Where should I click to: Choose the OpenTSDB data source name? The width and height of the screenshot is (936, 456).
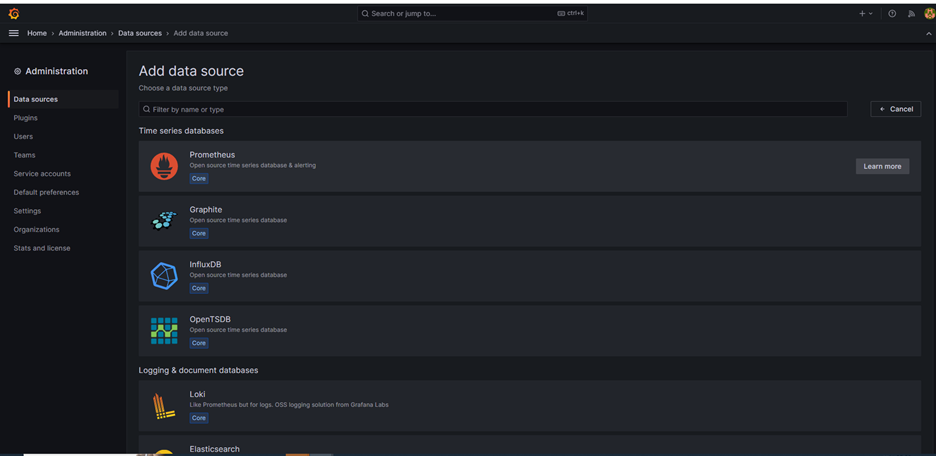(x=210, y=319)
